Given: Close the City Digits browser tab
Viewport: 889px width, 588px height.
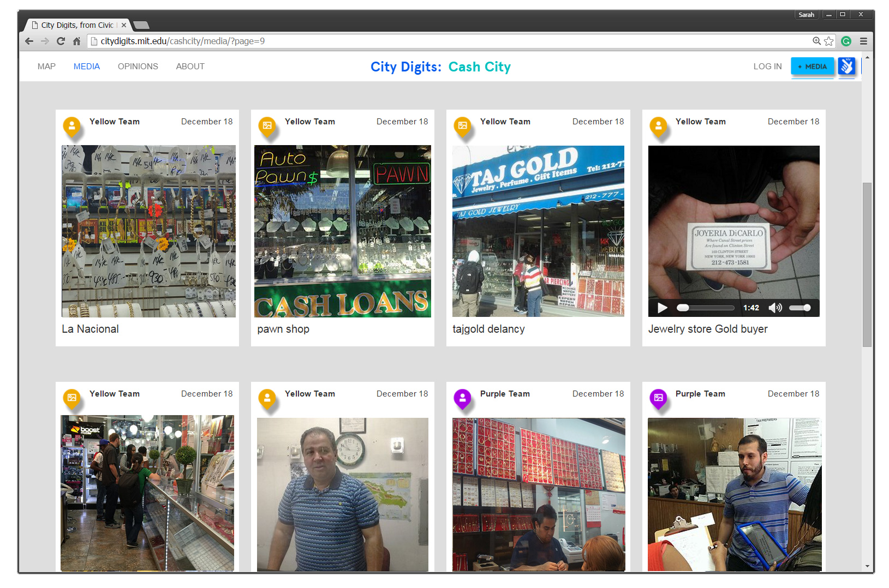Looking at the screenshot, I should [x=124, y=25].
